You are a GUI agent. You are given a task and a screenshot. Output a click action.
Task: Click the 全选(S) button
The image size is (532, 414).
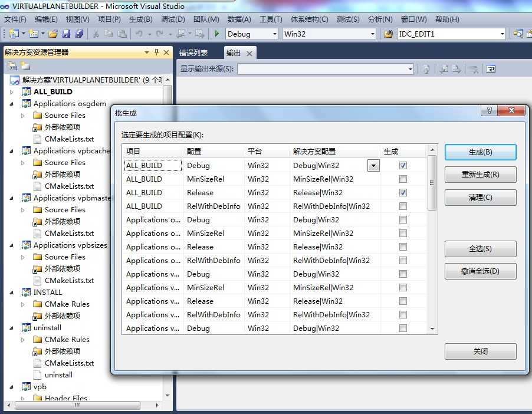click(x=481, y=249)
